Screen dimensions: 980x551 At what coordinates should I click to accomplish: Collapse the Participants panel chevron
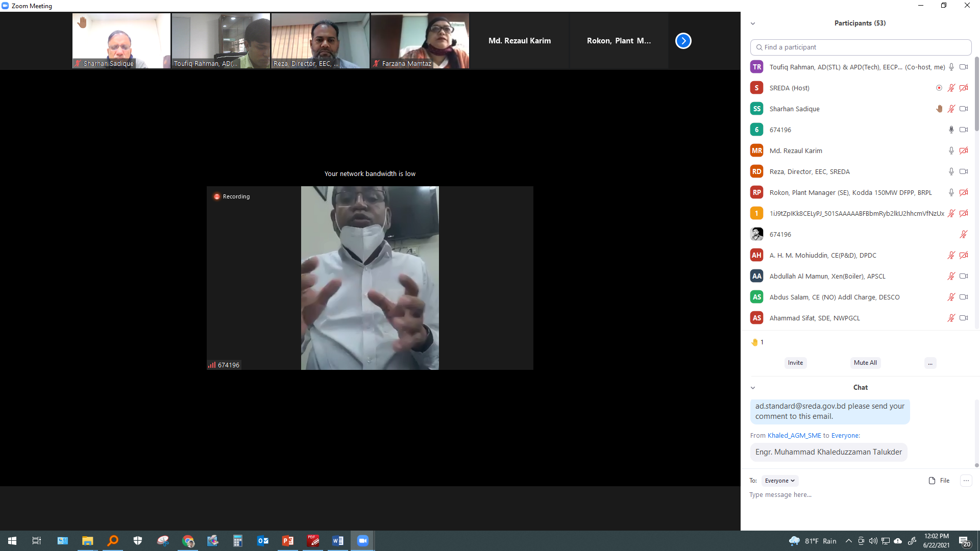click(x=753, y=23)
